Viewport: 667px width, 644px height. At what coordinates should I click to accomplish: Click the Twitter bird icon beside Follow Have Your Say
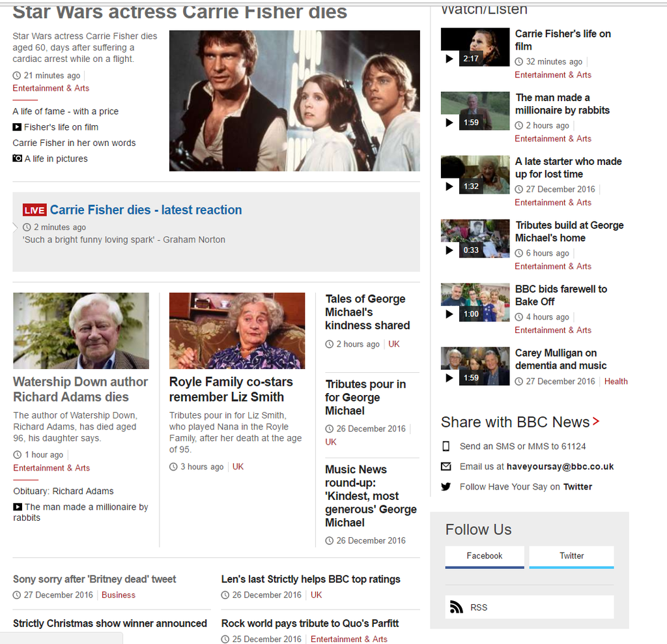tap(446, 486)
